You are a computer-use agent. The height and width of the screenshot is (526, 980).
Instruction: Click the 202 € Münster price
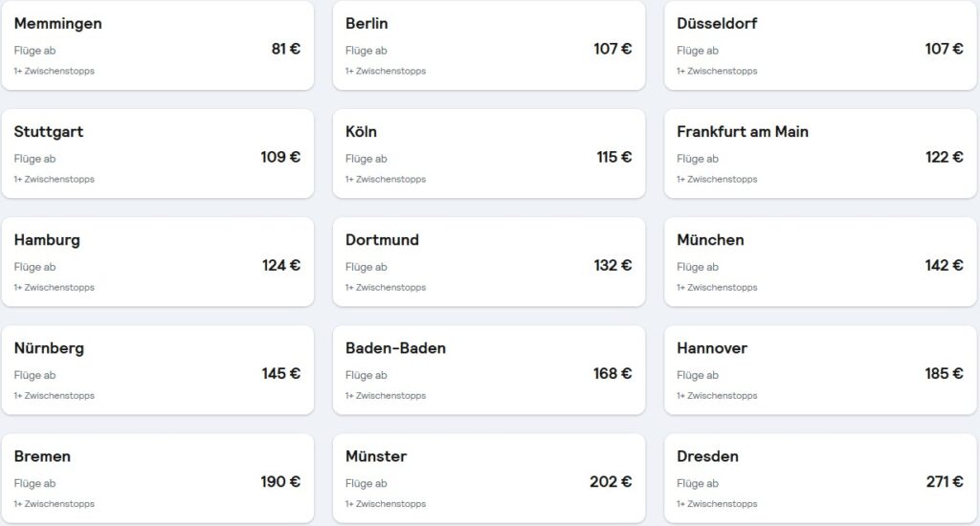pos(611,482)
